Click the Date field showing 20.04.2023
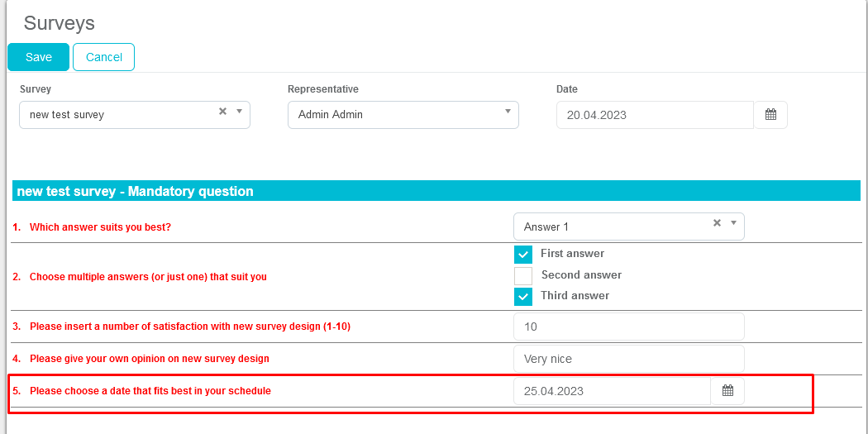Screen dimensions: 868x434 click(x=654, y=115)
